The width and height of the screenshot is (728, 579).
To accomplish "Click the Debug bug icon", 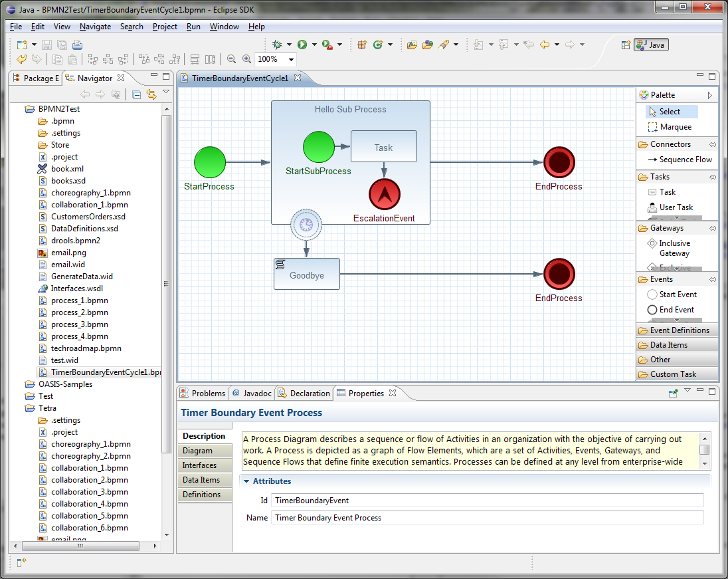I will pyautogui.click(x=278, y=45).
